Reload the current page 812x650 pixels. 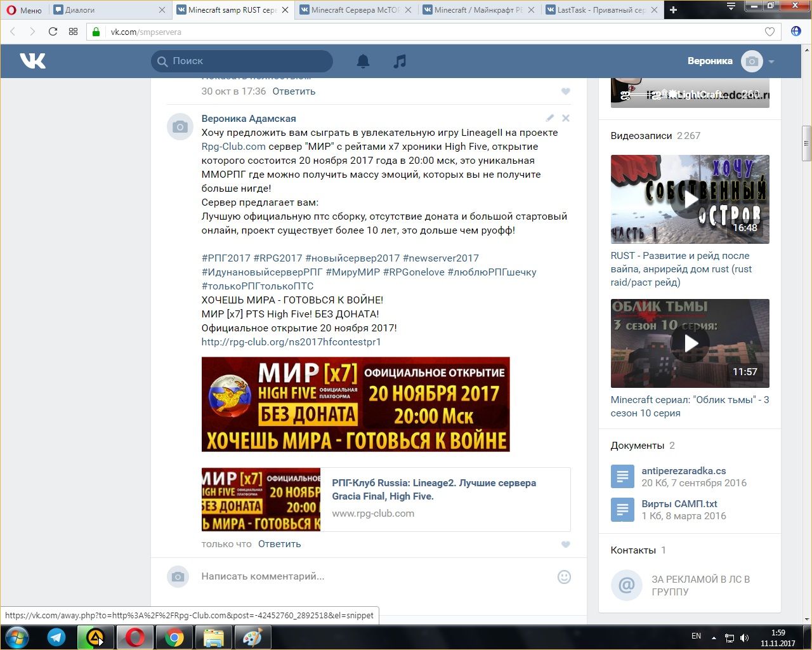coord(53,32)
